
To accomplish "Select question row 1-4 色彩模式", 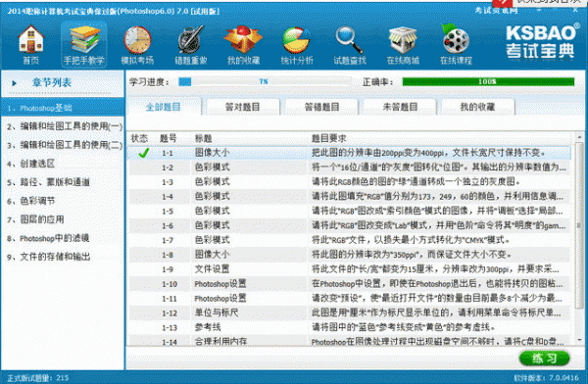I will point(350,197).
